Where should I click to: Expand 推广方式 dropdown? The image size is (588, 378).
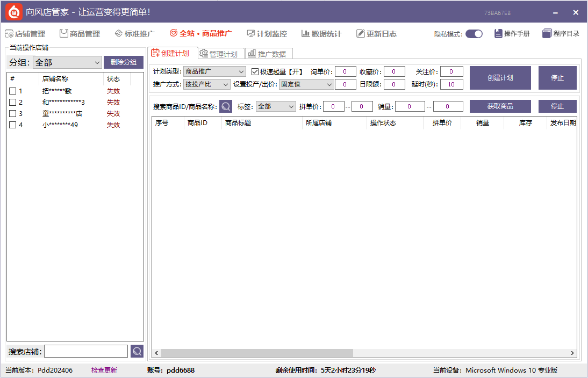(207, 84)
